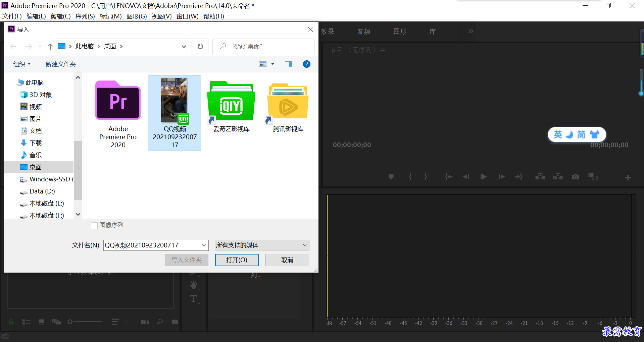644x342 pixels.
Task: Select the 腾讯影视库 shortcut
Action: [288, 107]
